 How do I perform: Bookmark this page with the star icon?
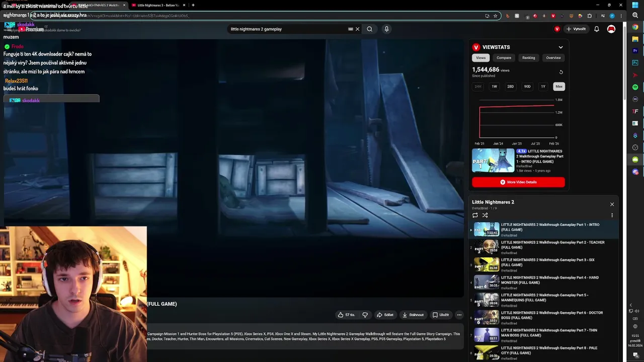click(x=495, y=16)
